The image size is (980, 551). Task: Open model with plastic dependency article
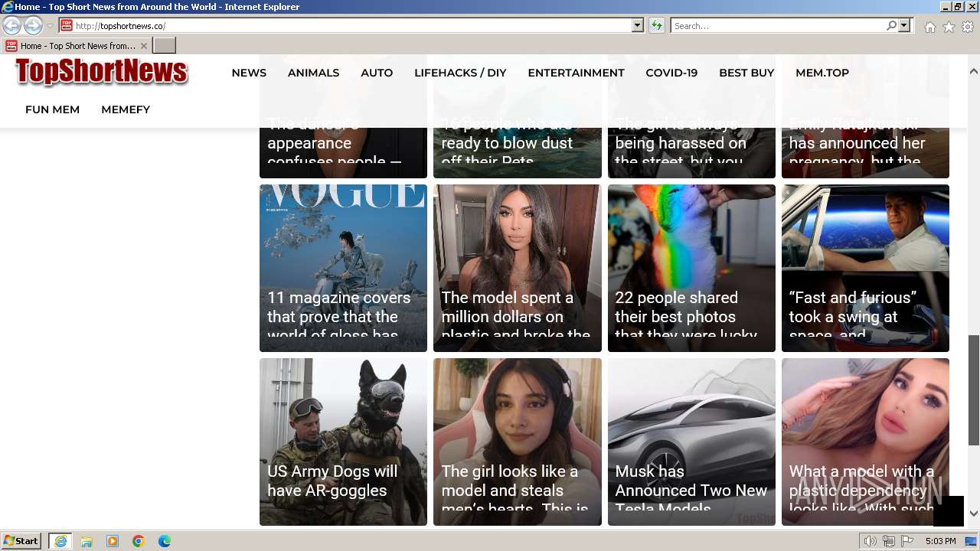865,442
